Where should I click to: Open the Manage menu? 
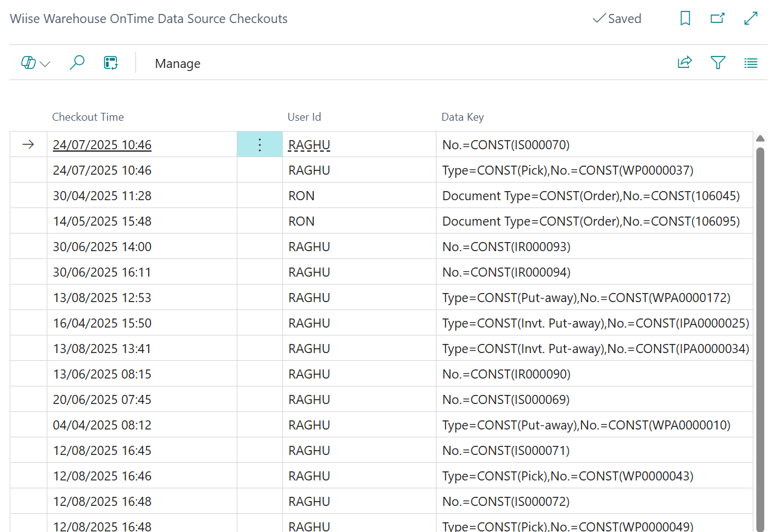click(178, 63)
